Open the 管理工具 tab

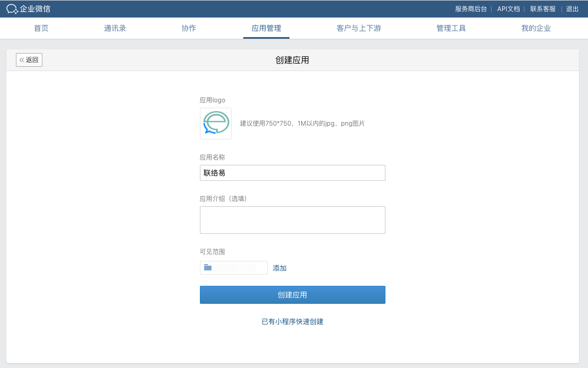pyautogui.click(x=451, y=28)
